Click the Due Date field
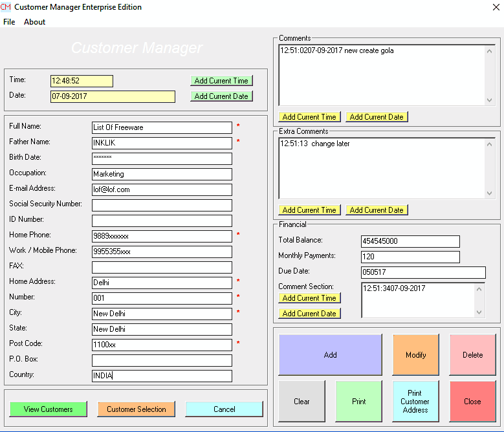 click(x=423, y=272)
